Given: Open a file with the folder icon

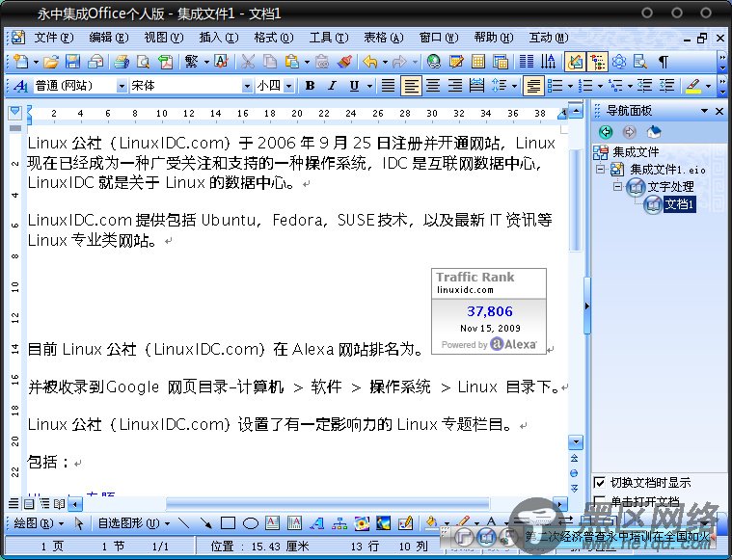Looking at the screenshot, I should (x=51, y=62).
